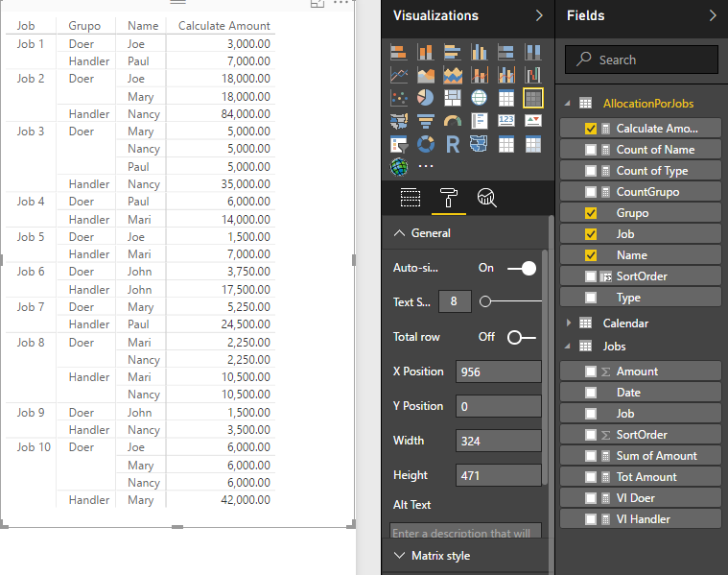Select the Line chart visualization
728x575 pixels.
point(399,75)
